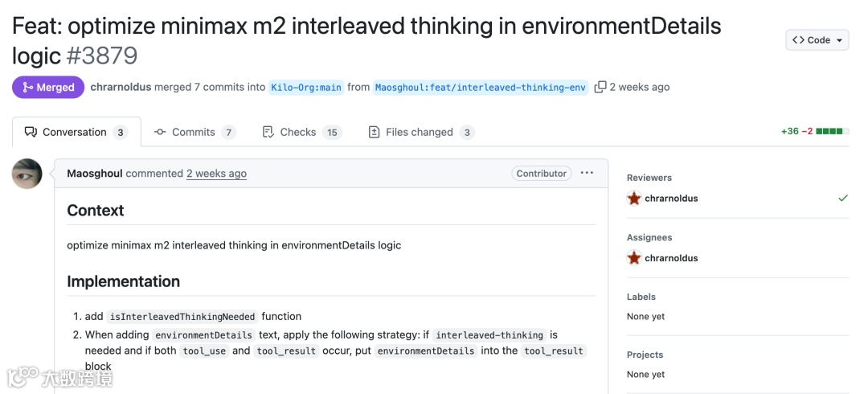Open the Kilo-Org:main base branch link
The image size is (868, 394).
(x=306, y=88)
